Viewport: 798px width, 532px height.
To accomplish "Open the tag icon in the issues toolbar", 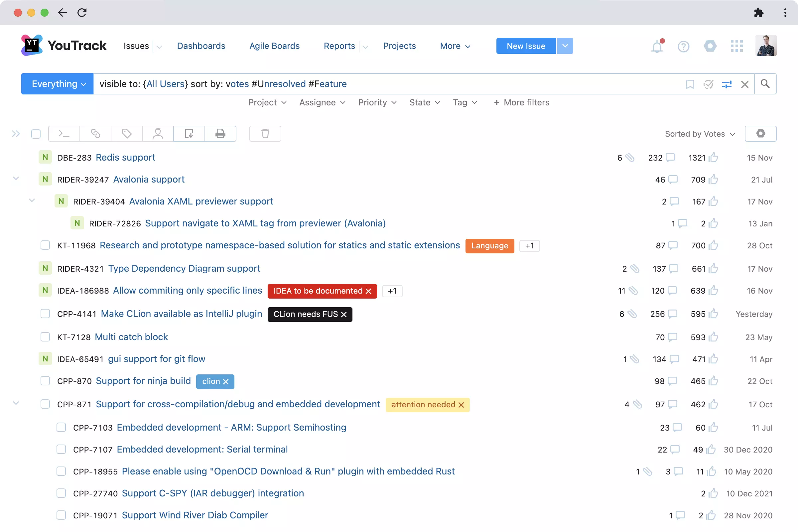I will coord(127,134).
